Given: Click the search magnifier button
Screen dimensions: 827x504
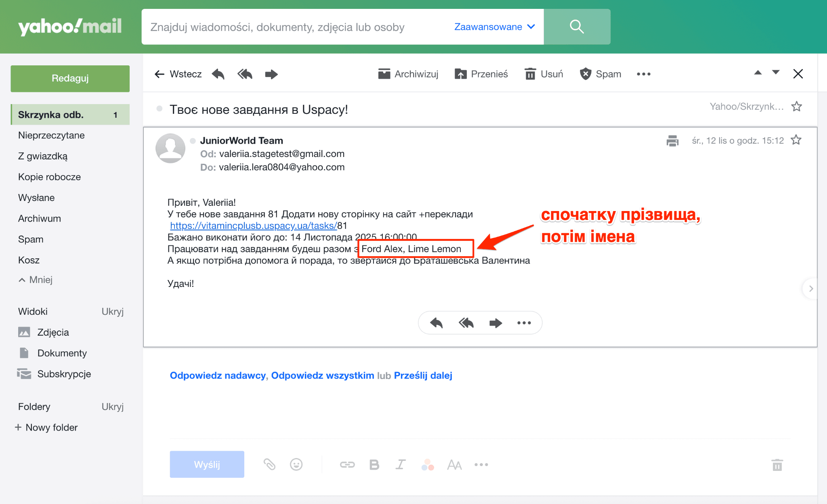Looking at the screenshot, I should pyautogui.click(x=577, y=27).
